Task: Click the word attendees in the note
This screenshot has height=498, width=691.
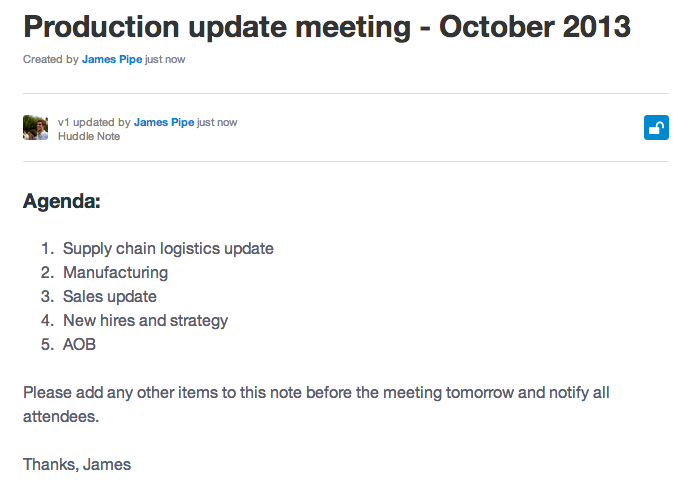Action: [x=61, y=416]
